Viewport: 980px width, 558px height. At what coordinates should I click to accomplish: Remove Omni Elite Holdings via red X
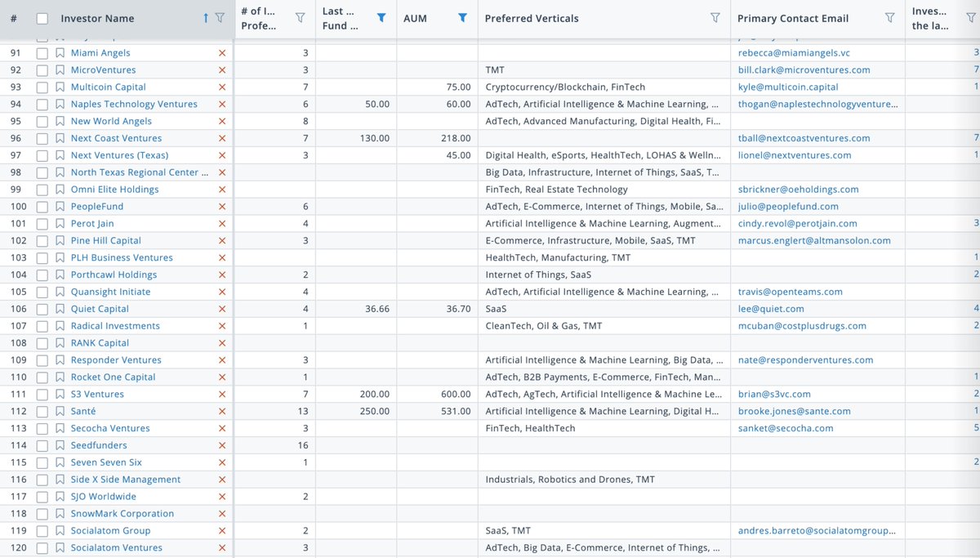click(x=222, y=190)
